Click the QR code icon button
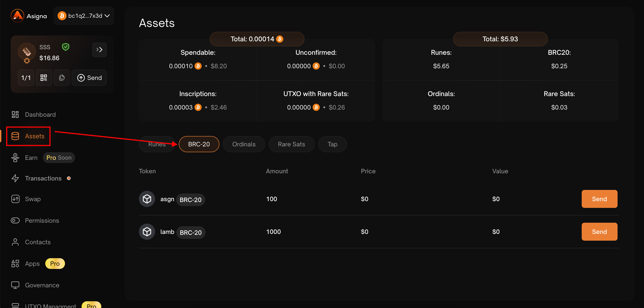 pyautogui.click(x=44, y=78)
